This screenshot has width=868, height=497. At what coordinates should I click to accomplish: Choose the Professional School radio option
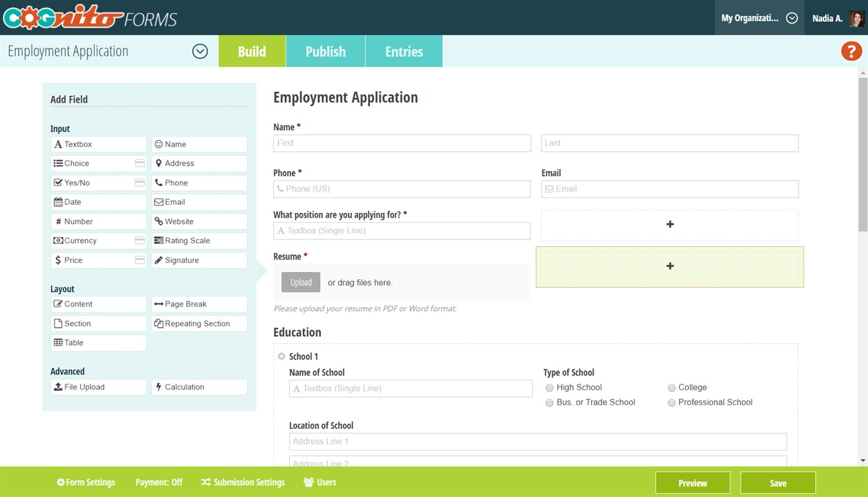(671, 403)
